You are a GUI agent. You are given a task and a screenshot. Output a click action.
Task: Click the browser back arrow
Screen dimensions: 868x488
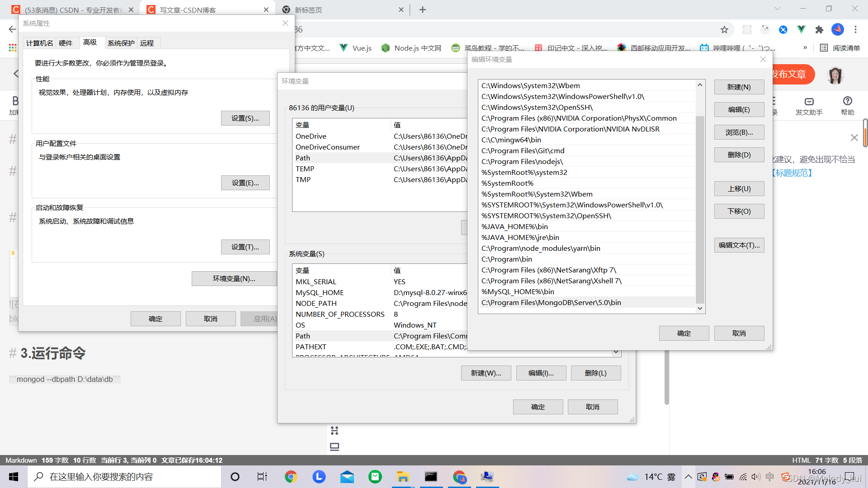tap(12, 30)
